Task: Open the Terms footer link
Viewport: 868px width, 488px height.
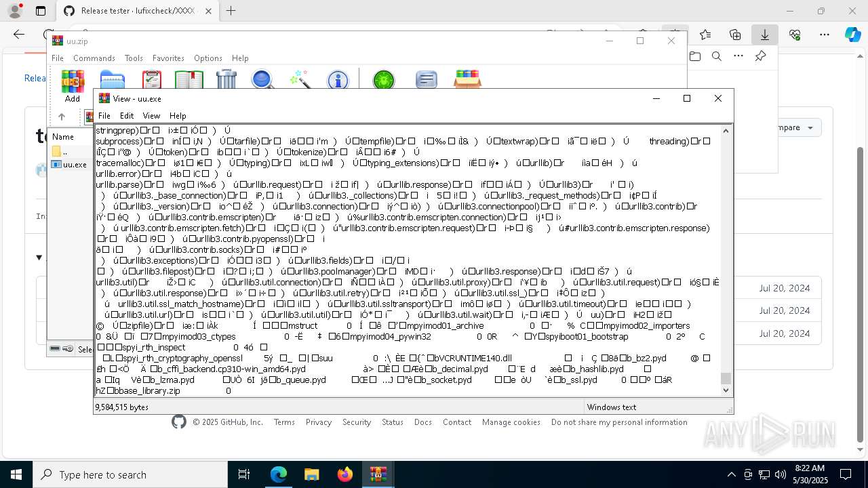Action: (x=284, y=422)
